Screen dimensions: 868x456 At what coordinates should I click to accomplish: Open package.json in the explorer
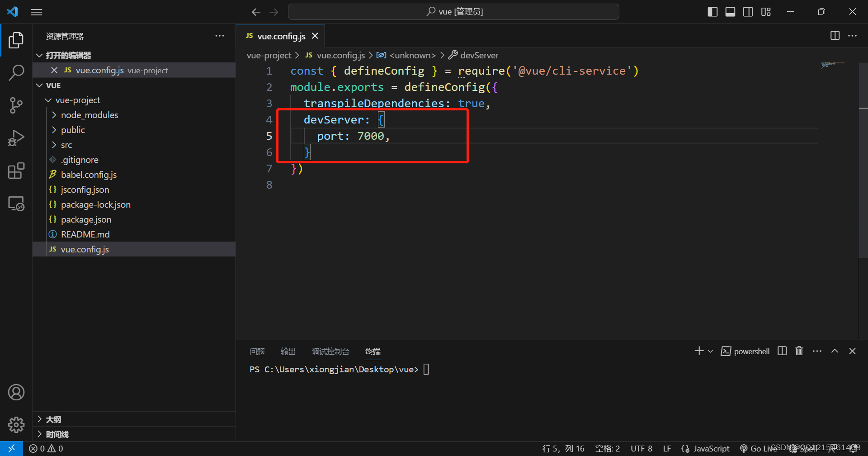pyautogui.click(x=134, y=219)
